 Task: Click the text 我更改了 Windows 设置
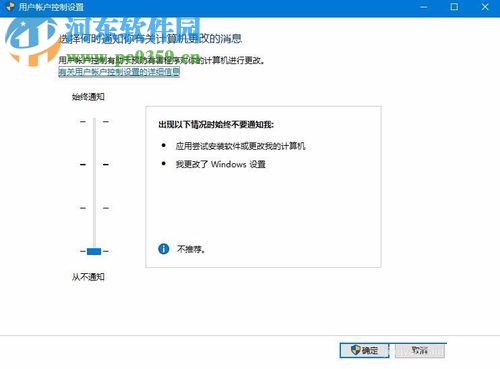221,164
